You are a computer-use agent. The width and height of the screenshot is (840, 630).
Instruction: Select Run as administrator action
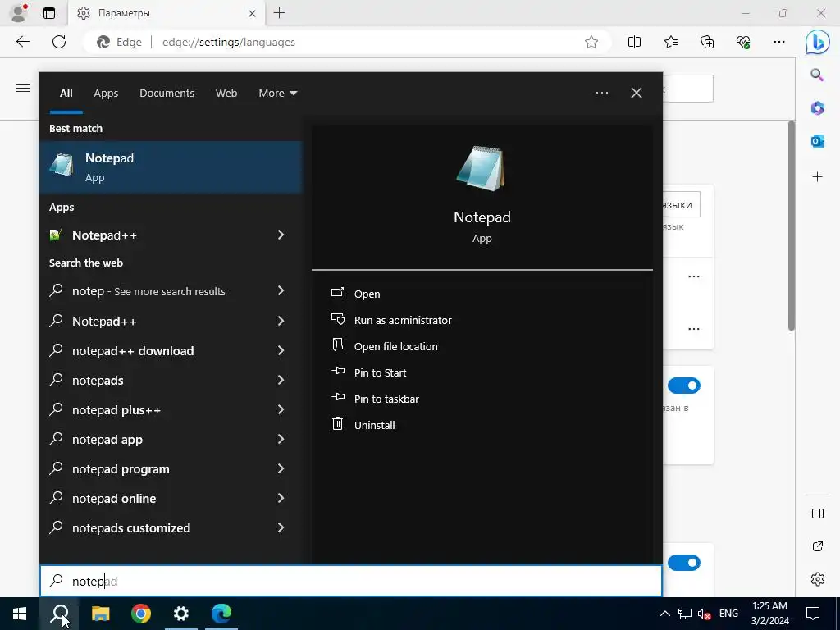[x=402, y=321]
